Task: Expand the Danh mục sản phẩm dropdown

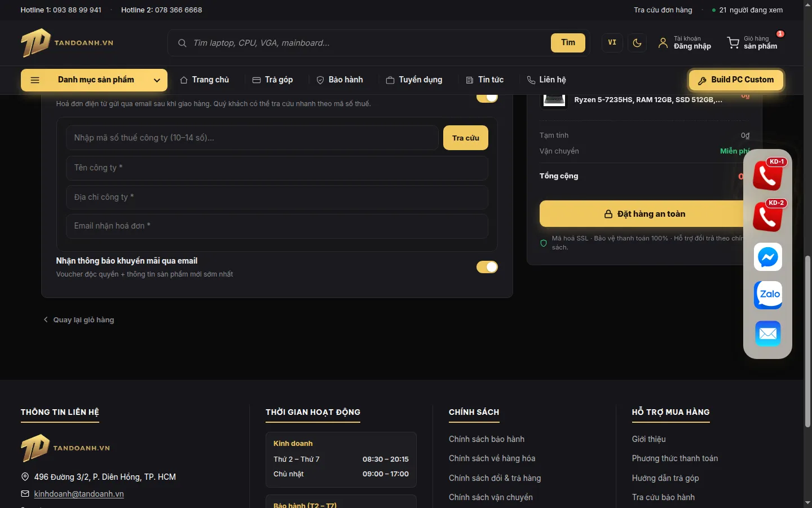Action: (94, 80)
